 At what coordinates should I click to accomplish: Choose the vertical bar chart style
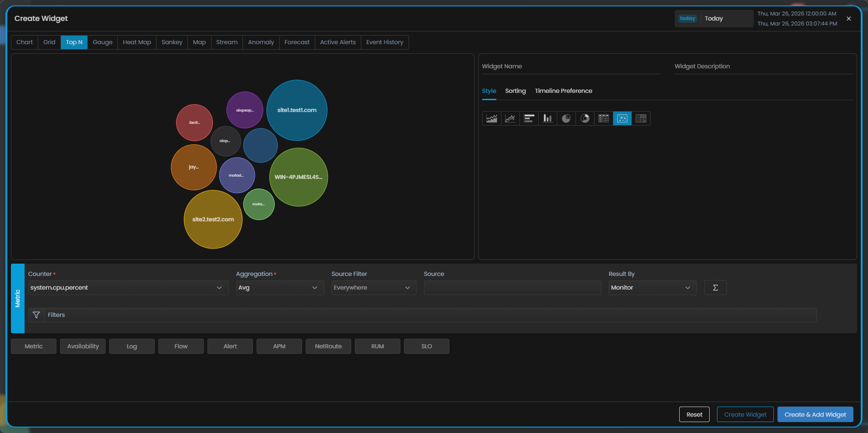click(547, 118)
